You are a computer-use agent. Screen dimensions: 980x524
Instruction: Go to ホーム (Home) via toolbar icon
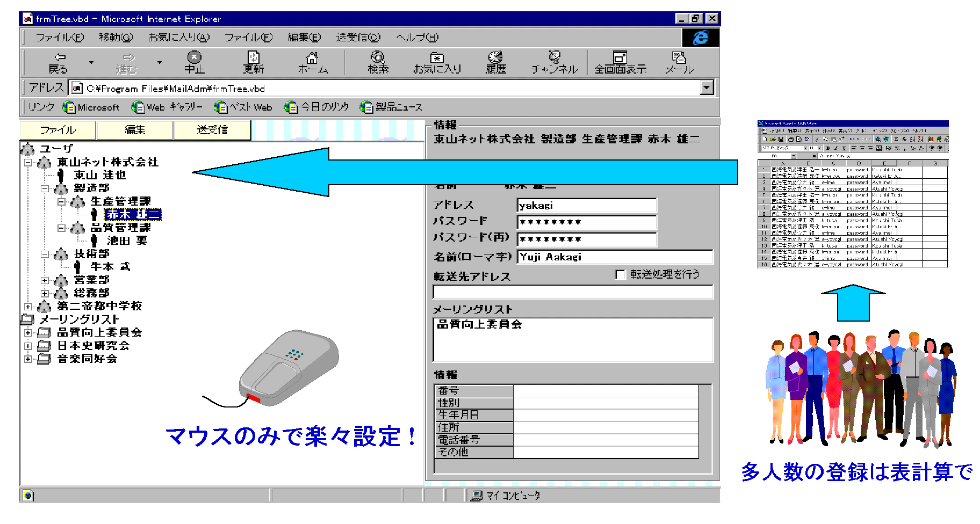[x=312, y=62]
